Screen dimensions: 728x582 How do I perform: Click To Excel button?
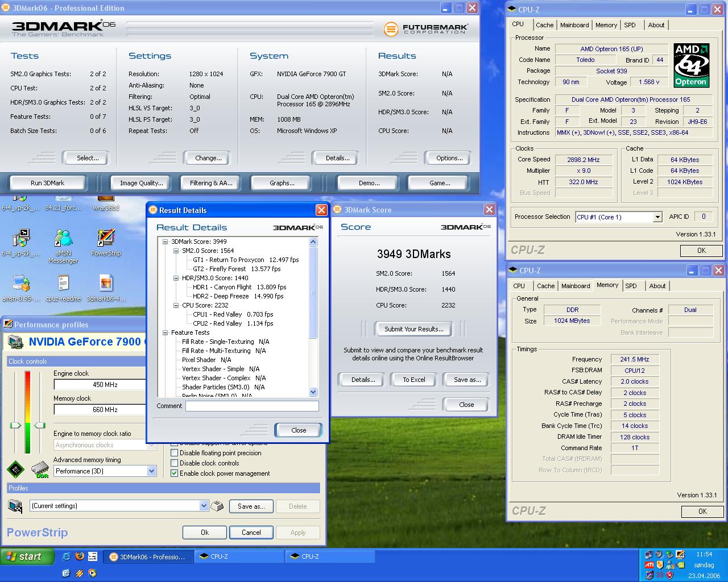[414, 380]
